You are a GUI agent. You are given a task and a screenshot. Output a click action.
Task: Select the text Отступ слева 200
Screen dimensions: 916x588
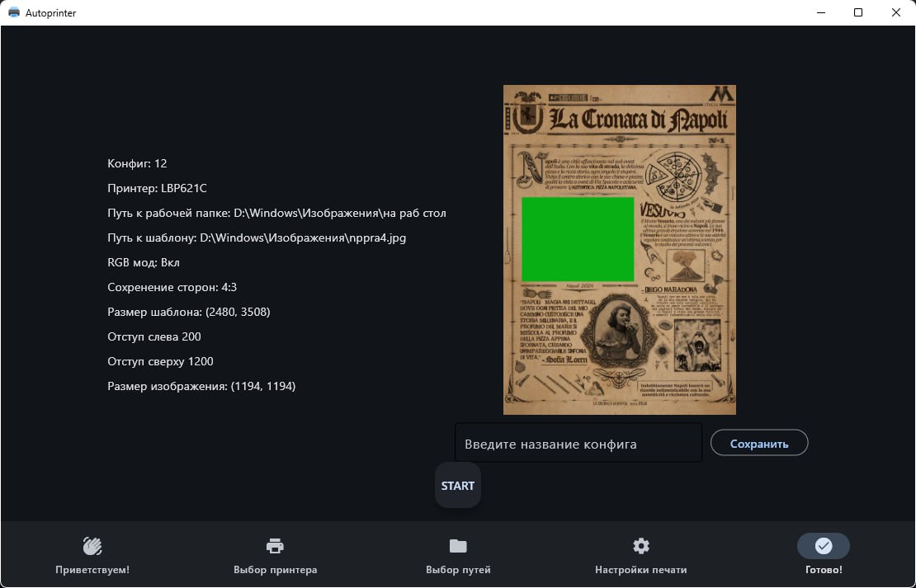pyautogui.click(x=154, y=336)
